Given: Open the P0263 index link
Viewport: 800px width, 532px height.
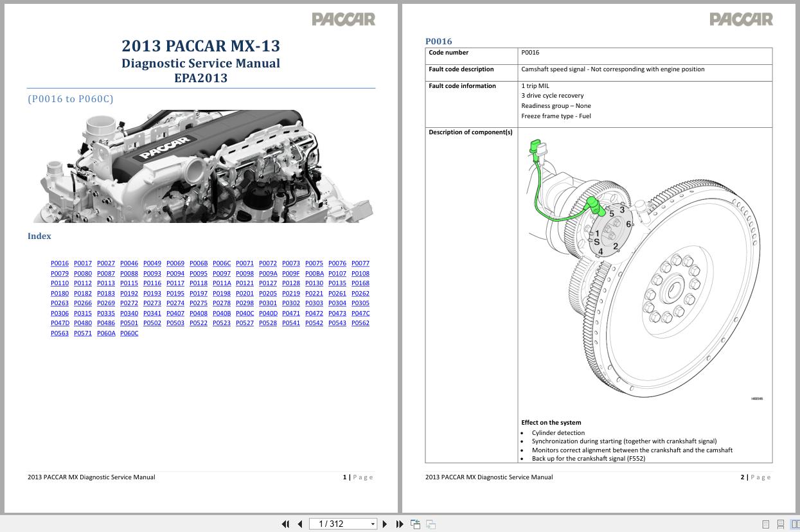Looking at the screenshot, I should click(60, 303).
